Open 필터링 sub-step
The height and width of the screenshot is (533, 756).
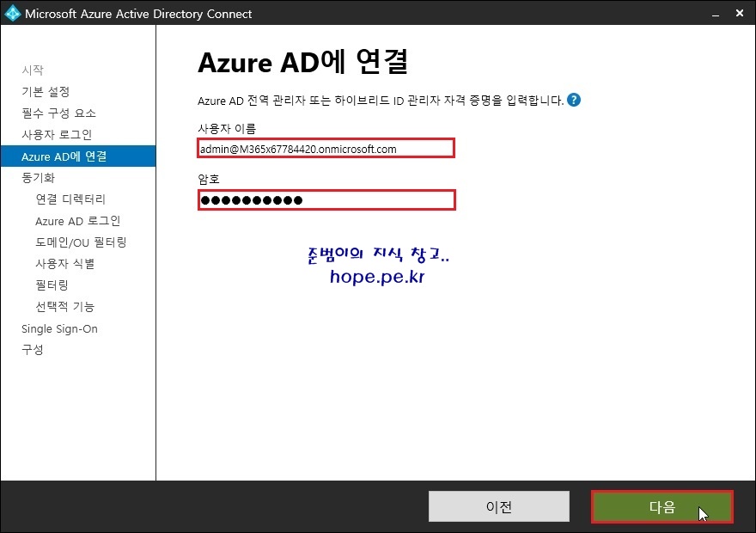[52, 285]
